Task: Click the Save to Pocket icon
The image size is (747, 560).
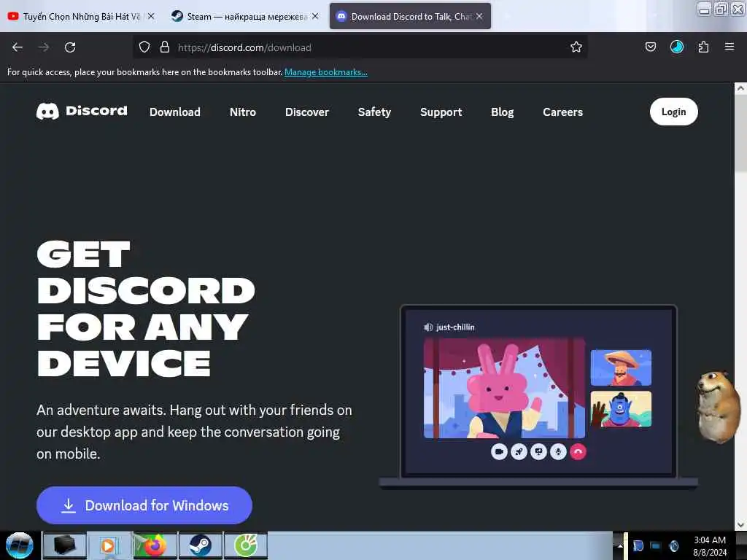Action: 650,47
